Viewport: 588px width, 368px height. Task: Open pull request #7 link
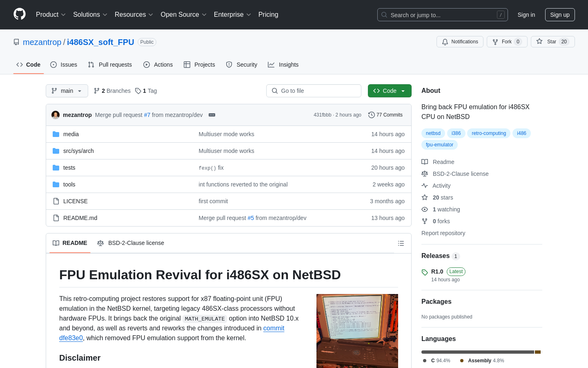click(147, 115)
